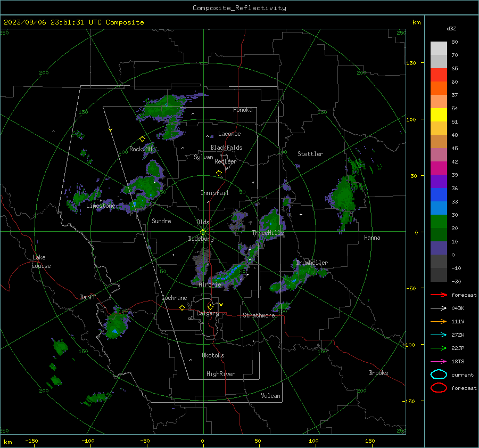Click the Banff label
The image size is (479, 448).
tap(88, 297)
